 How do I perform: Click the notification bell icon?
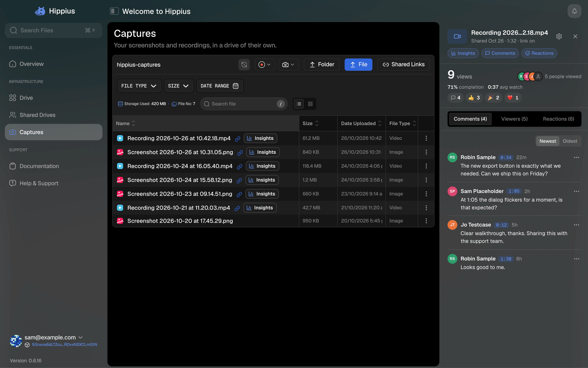pyautogui.click(x=574, y=11)
